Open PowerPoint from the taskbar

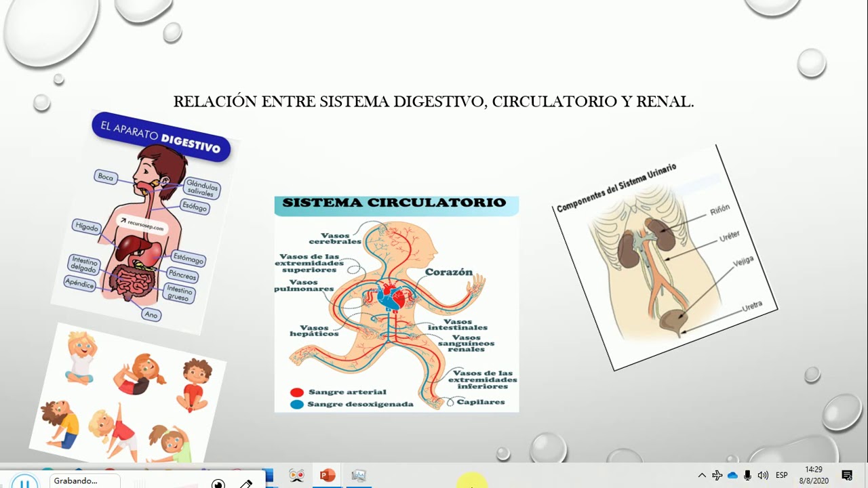[x=328, y=476]
